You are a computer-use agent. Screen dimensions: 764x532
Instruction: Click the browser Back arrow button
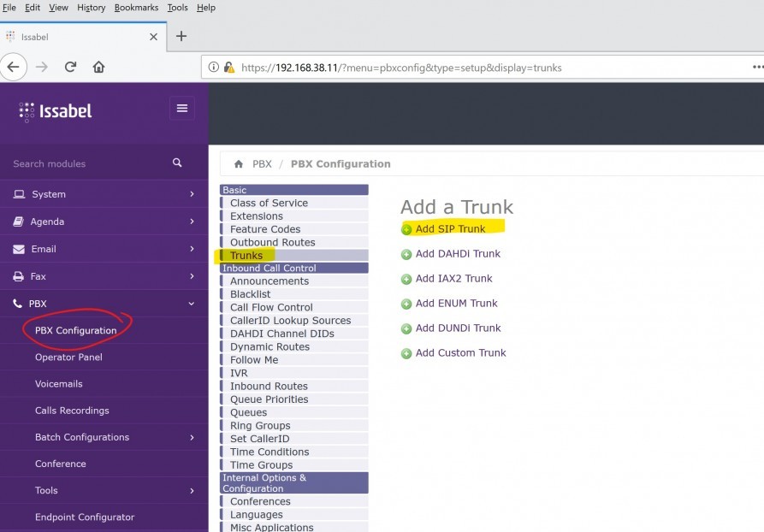point(13,67)
